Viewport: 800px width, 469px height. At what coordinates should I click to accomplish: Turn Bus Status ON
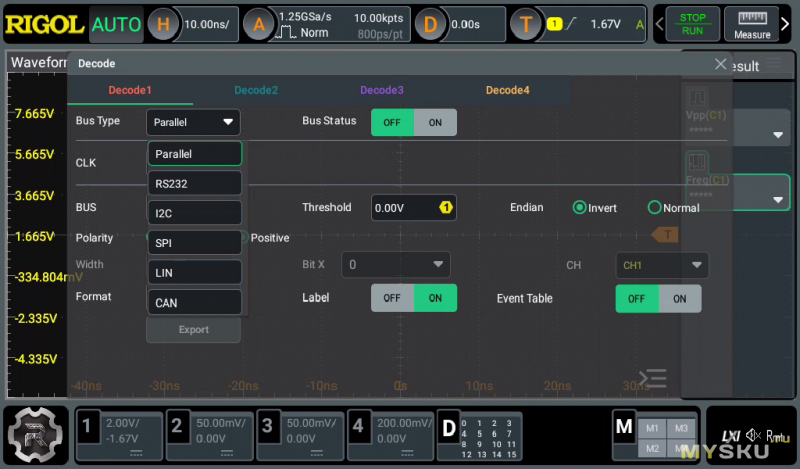pos(435,122)
